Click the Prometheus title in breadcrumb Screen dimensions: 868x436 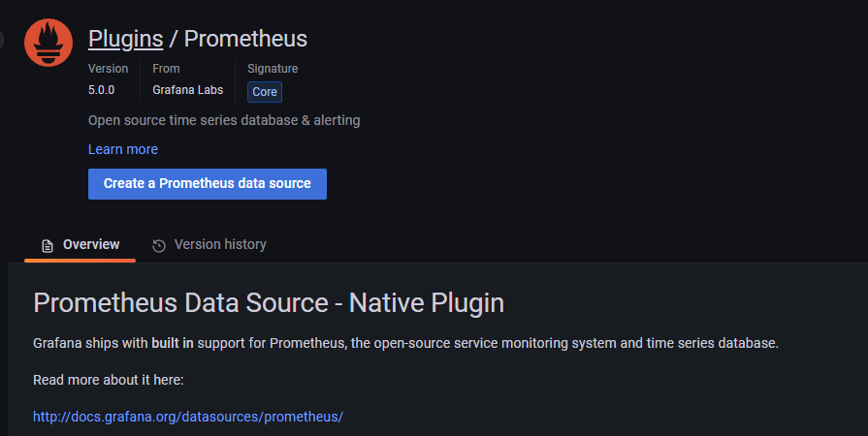[245, 39]
